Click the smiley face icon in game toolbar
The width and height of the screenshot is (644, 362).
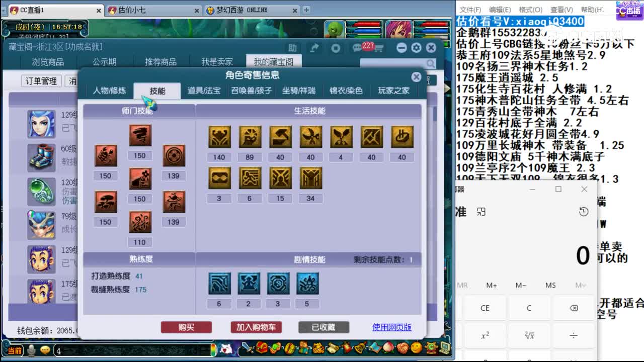point(416,348)
